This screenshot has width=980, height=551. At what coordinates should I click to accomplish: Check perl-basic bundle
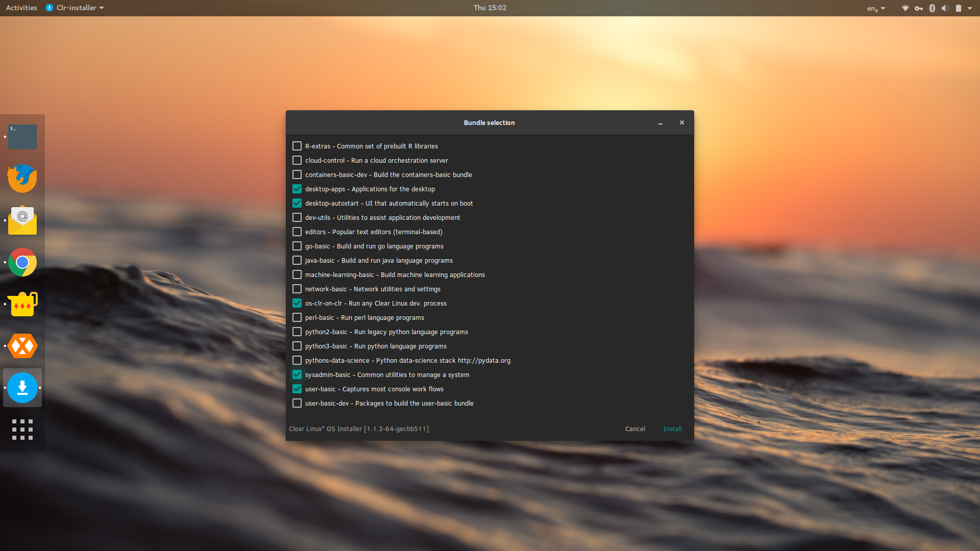297,317
